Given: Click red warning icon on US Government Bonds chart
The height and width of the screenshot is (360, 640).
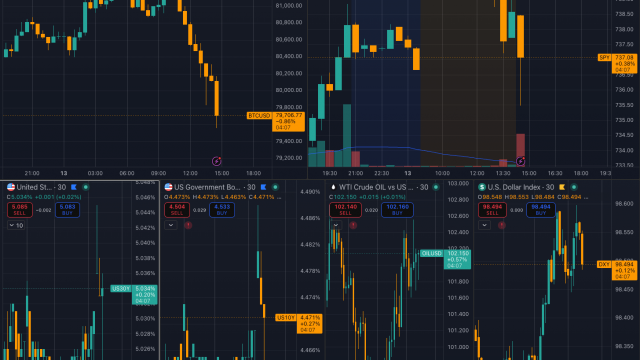Looking at the screenshot, I should 188,225.
